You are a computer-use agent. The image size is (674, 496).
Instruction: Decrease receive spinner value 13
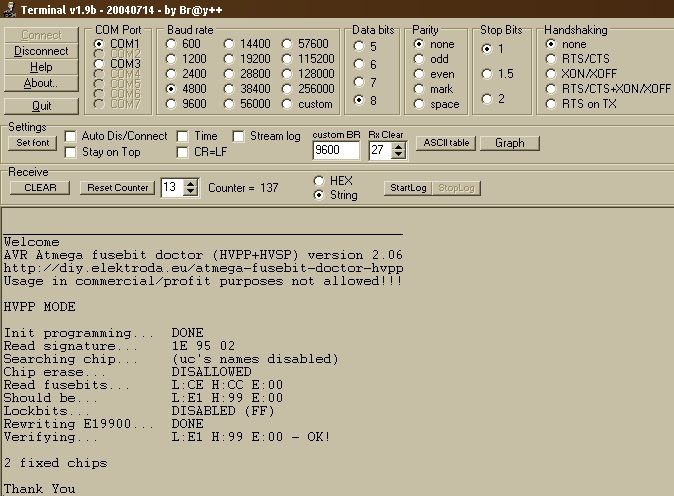pos(190,191)
